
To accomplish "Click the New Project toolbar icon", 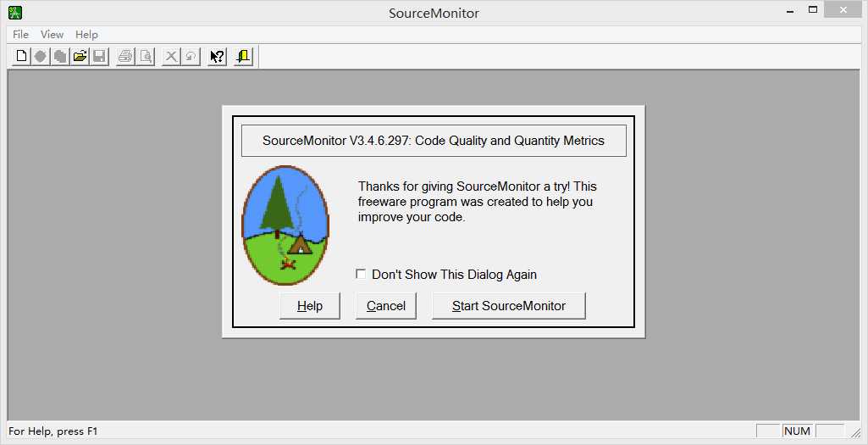I will coord(21,56).
